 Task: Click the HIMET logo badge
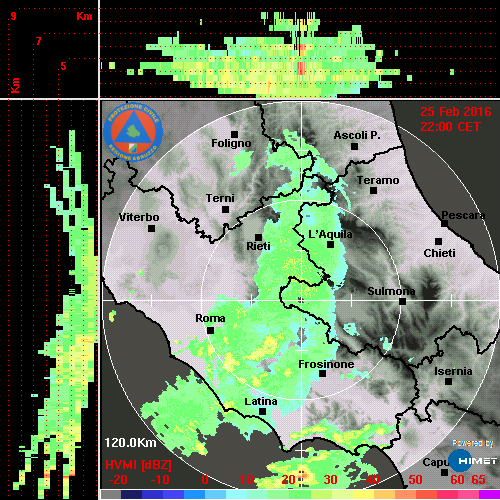(472, 461)
